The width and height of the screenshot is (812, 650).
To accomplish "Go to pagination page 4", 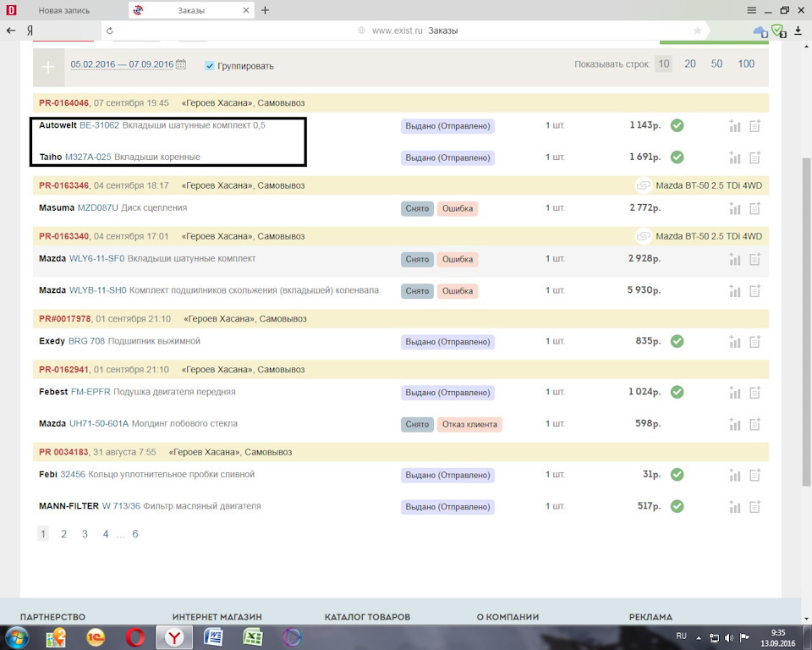I will point(106,534).
